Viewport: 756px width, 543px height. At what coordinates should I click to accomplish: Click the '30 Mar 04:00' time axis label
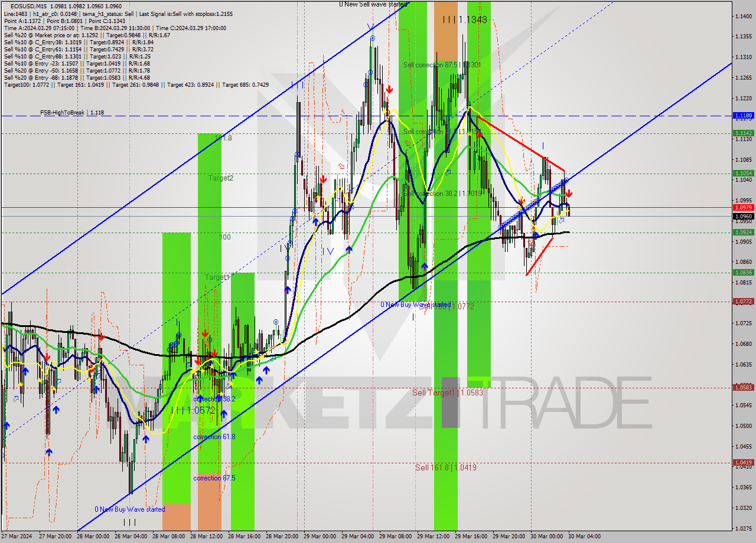[x=585, y=537]
